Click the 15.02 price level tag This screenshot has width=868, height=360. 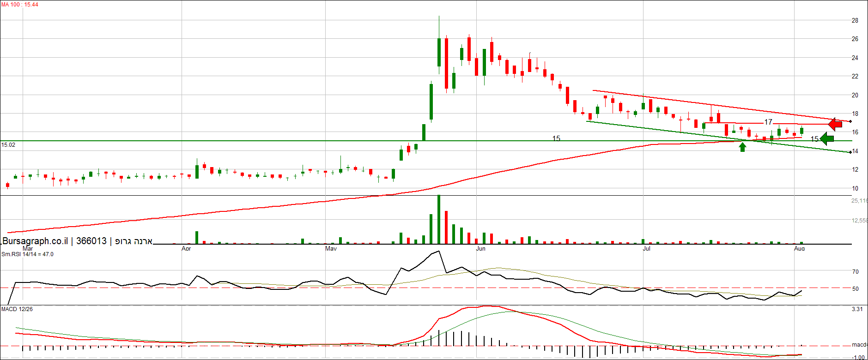(8, 145)
